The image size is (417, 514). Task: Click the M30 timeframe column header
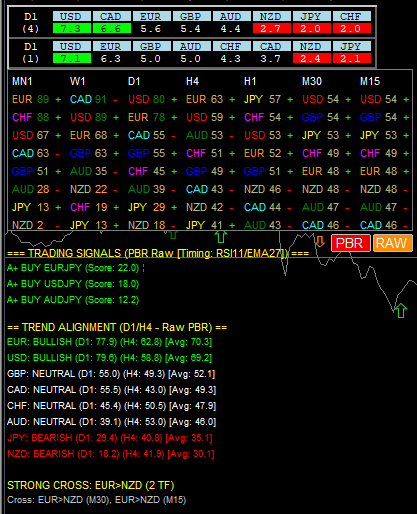[x=312, y=81]
